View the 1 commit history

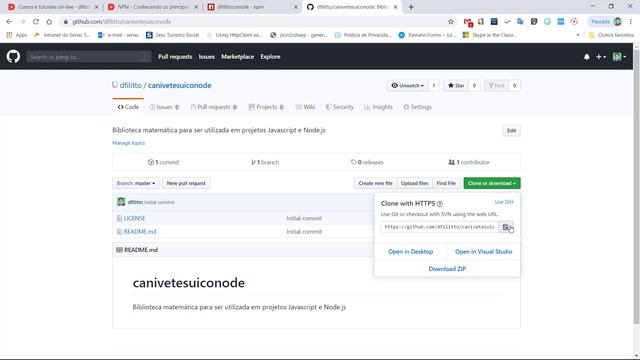coord(163,162)
